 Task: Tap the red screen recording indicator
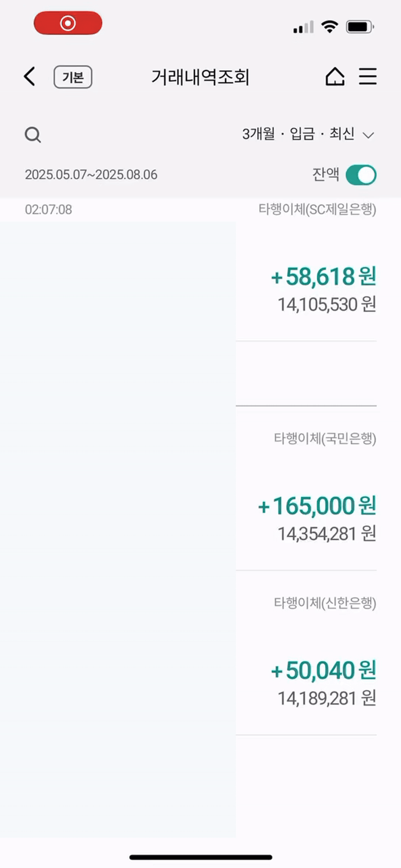pyautogui.click(x=68, y=23)
